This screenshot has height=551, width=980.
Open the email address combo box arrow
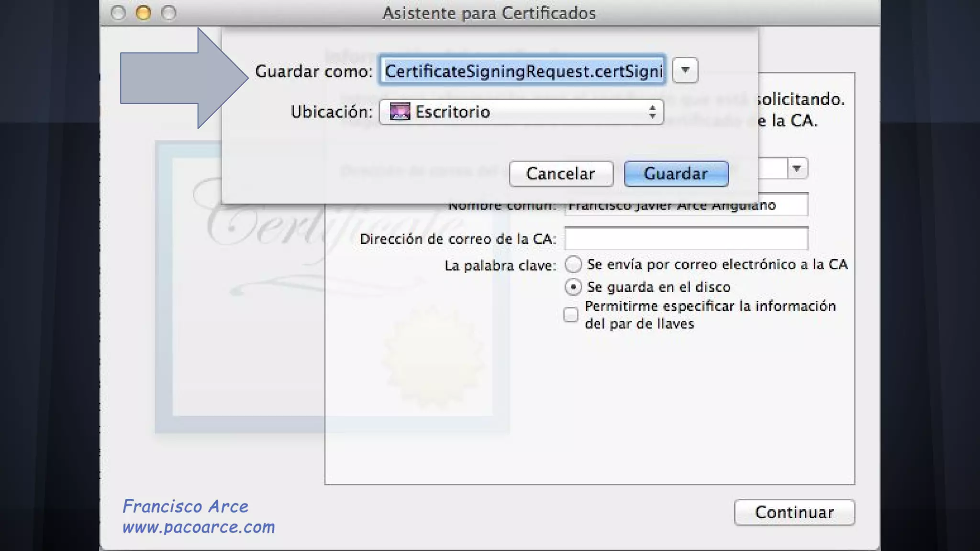[797, 168]
